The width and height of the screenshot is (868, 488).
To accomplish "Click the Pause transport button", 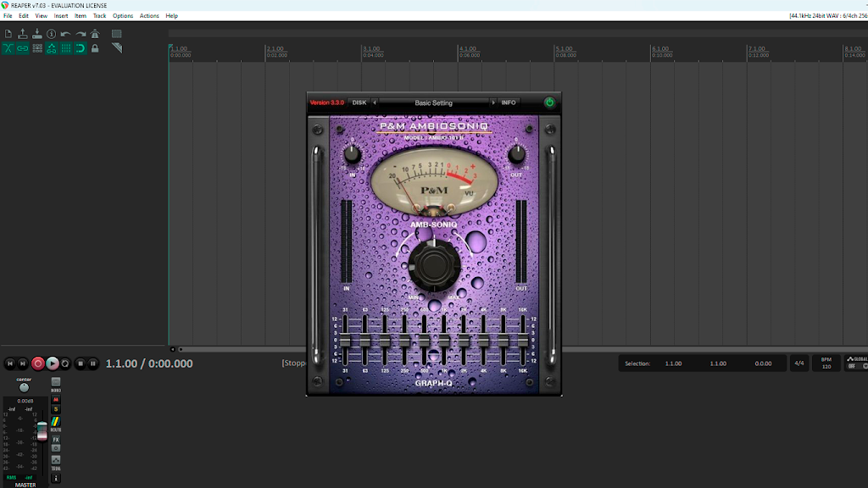I will [93, 363].
